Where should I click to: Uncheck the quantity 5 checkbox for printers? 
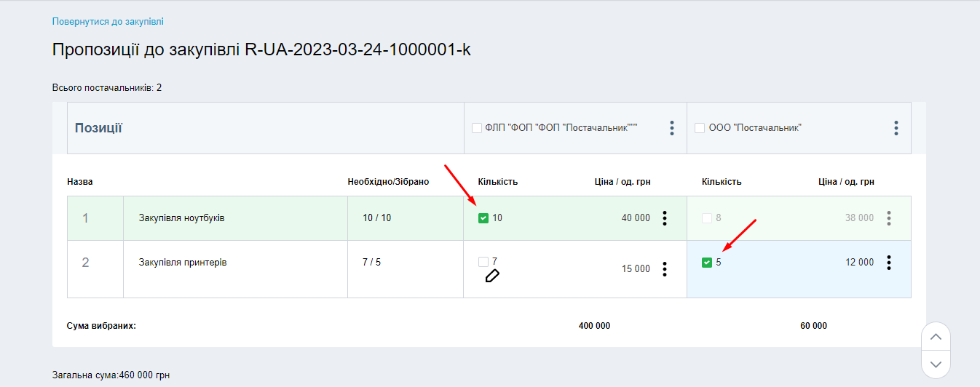[x=707, y=263]
